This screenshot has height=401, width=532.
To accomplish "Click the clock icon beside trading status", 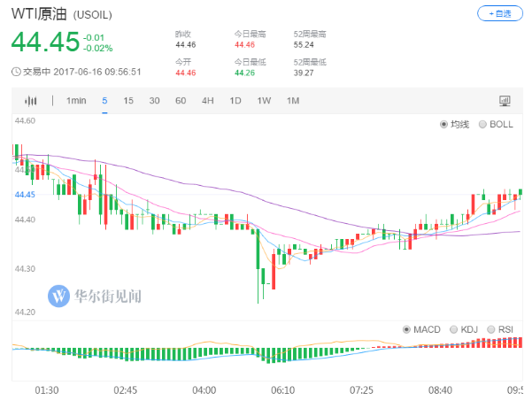I will point(16,72).
